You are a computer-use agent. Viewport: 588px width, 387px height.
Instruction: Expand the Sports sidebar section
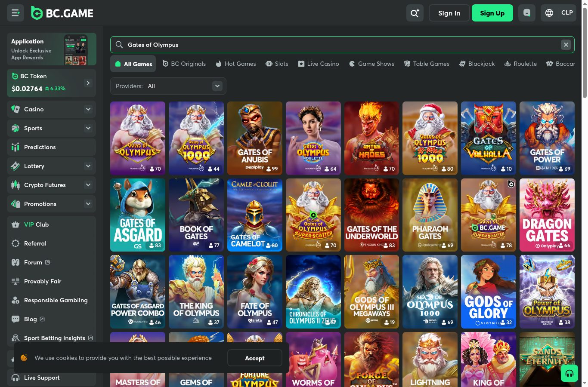[x=88, y=128]
